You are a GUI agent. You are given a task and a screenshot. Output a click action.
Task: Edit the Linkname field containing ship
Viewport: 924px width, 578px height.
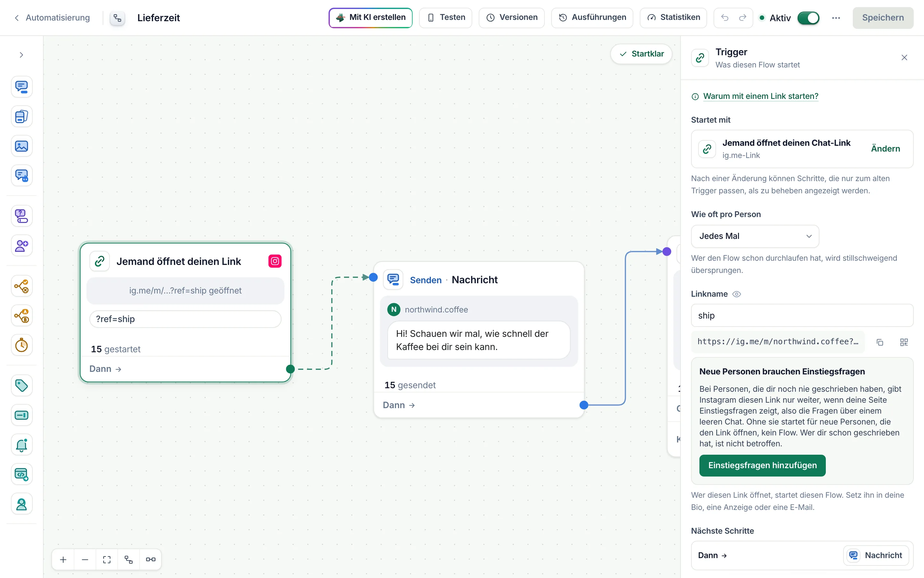click(x=802, y=316)
